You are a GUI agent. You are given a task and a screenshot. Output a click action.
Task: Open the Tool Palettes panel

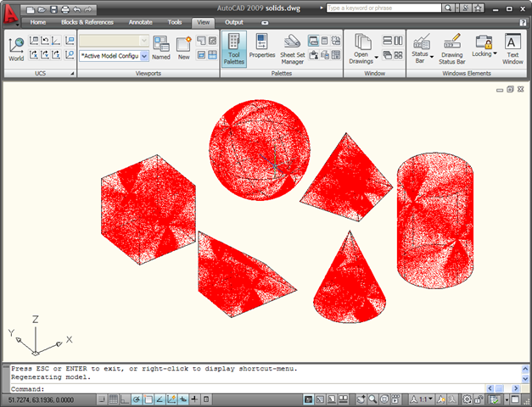pyautogui.click(x=234, y=49)
